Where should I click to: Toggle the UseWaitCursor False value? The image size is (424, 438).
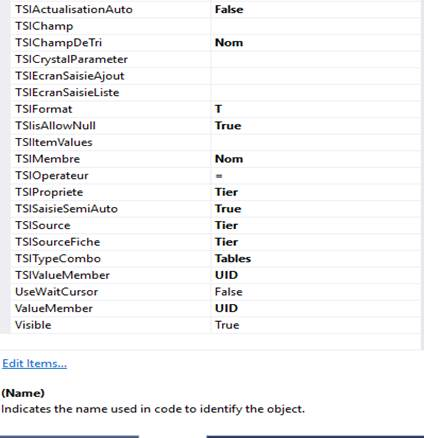[229, 292]
